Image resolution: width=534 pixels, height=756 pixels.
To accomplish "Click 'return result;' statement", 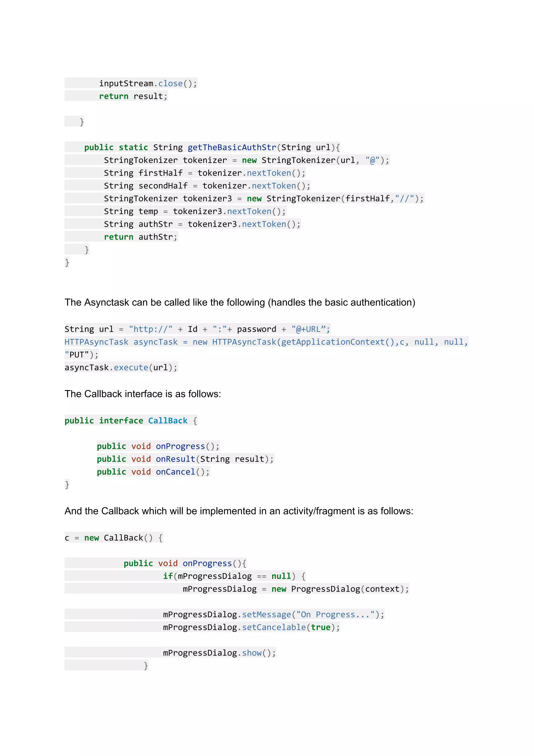I will pos(133,96).
